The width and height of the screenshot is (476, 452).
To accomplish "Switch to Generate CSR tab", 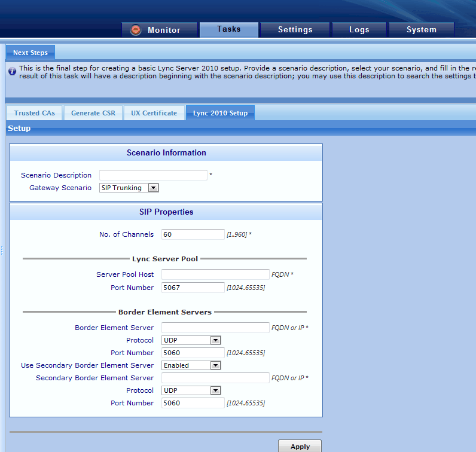I will 93,113.
